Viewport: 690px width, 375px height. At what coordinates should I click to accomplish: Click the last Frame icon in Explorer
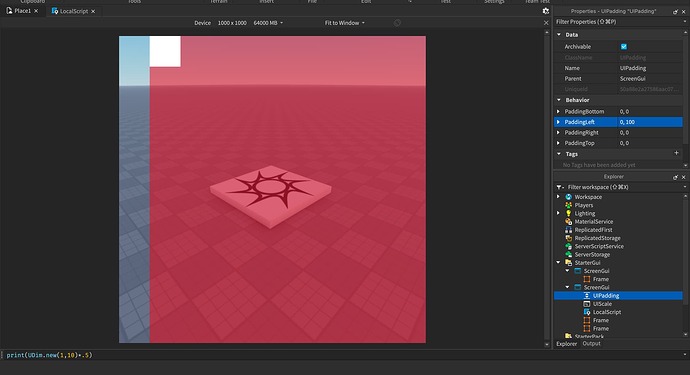click(587, 328)
